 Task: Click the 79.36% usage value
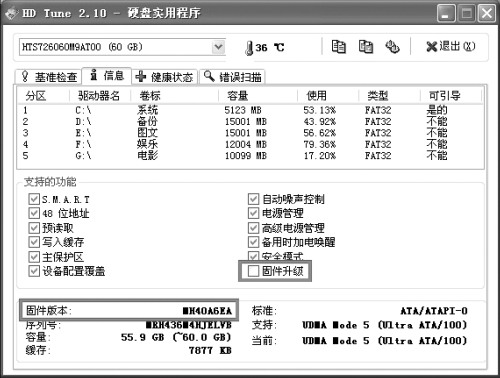(x=320, y=144)
